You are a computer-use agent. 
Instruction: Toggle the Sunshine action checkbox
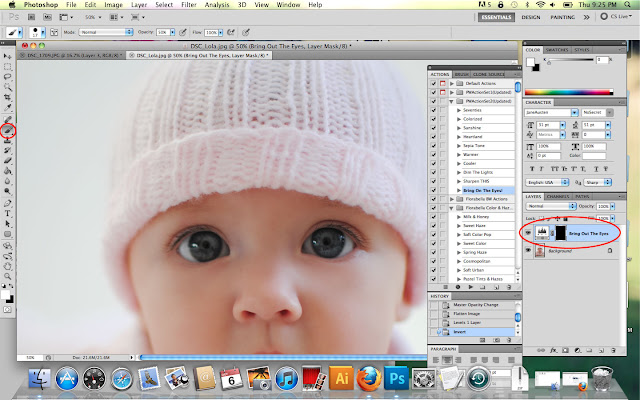(x=433, y=128)
